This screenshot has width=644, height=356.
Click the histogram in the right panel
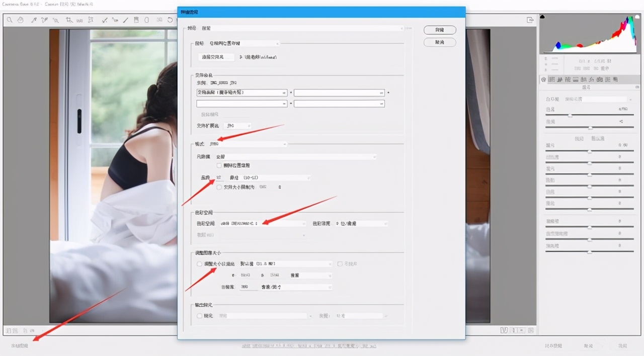[589, 34]
